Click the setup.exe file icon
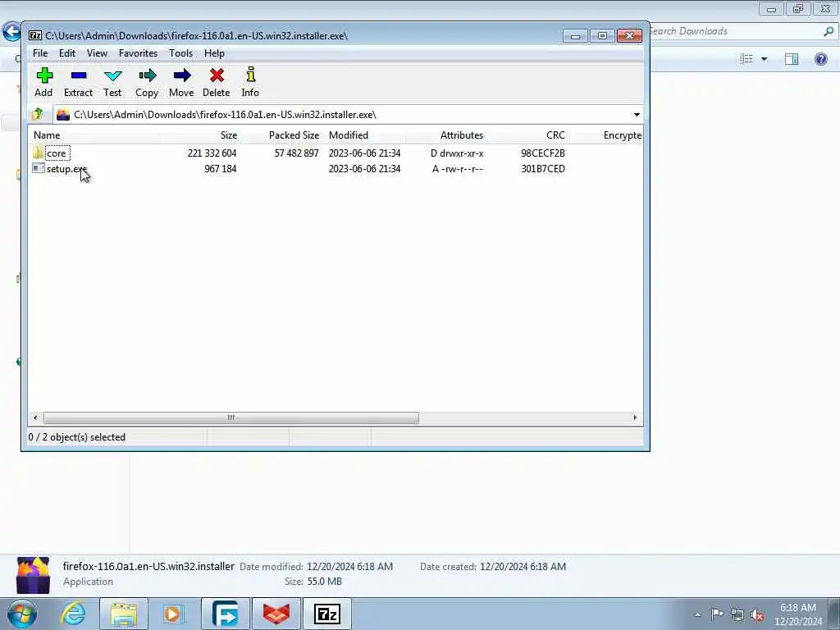Image resolution: width=840 pixels, height=630 pixels. 38,168
